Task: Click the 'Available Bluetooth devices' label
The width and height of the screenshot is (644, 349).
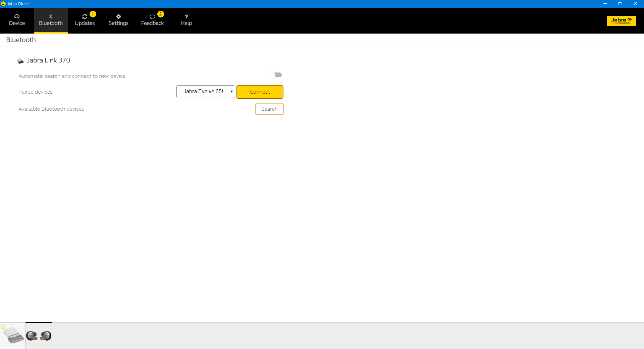Action: pyautogui.click(x=51, y=109)
